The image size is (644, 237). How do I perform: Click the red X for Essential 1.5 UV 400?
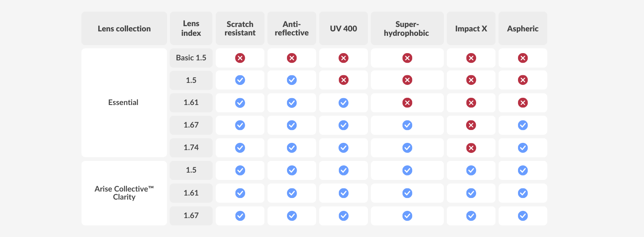tap(343, 80)
